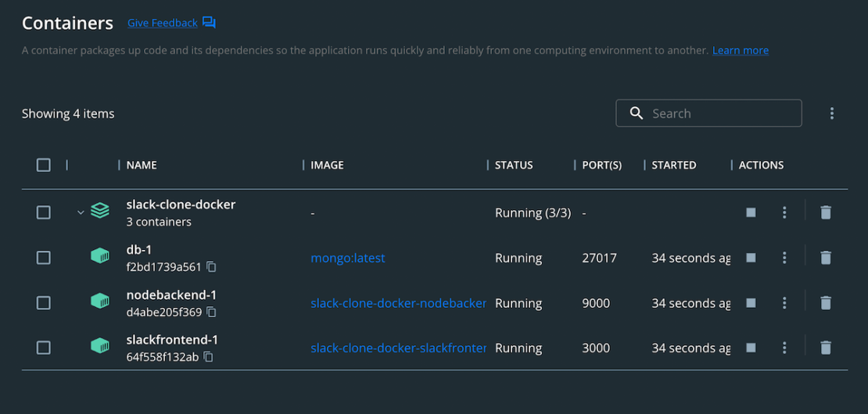
Task: Tick the slackfrontend-1 row checkbox
Action: click(44, 348)
